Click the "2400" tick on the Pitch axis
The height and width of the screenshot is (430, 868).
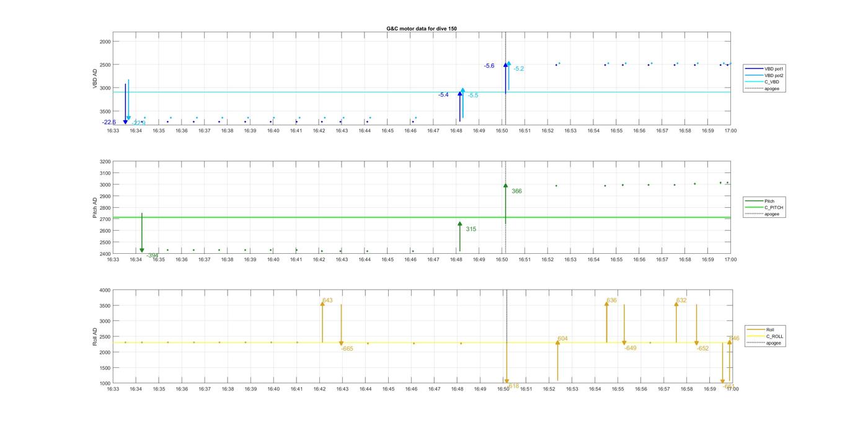[x=105, y=254]
